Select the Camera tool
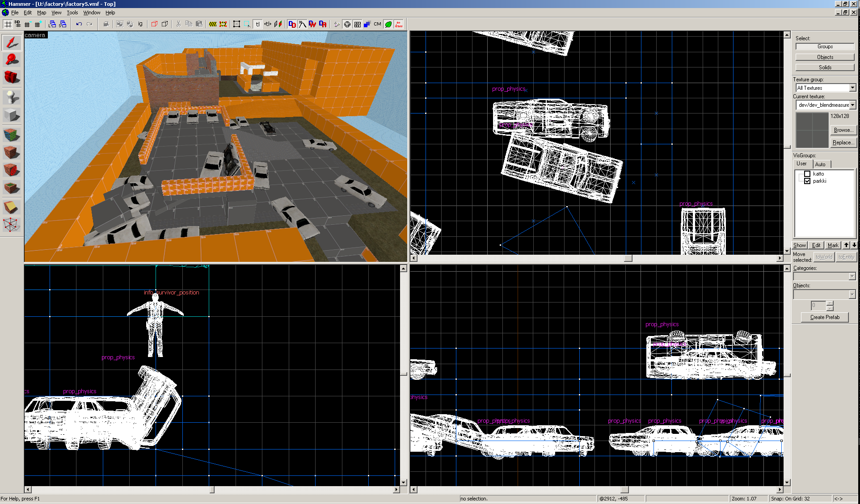Viewport: 860px width, 504px height. point(12,77)
